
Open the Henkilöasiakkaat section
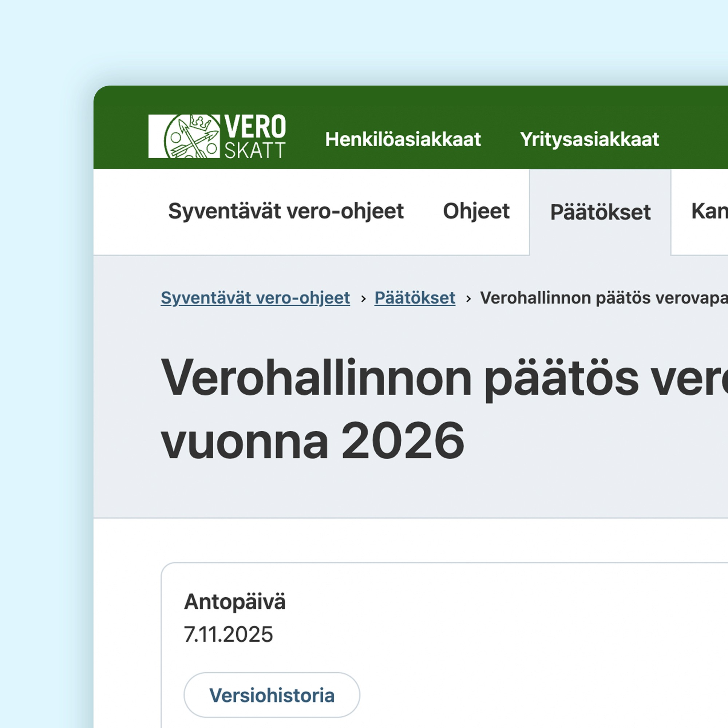pos(403,139)
